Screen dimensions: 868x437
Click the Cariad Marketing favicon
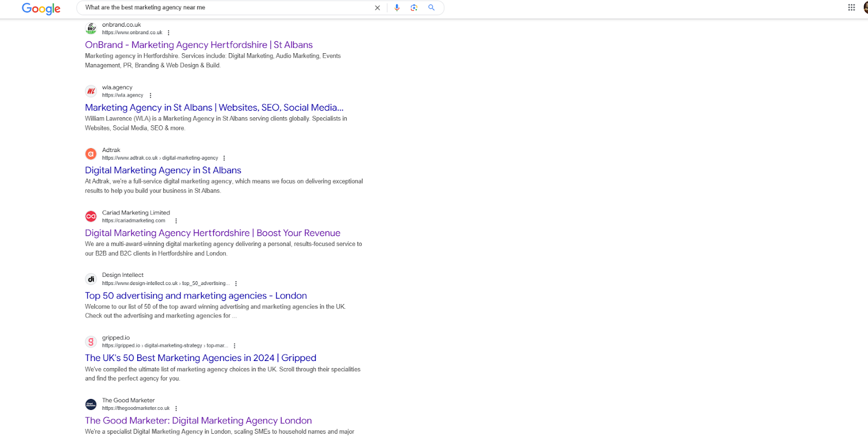pyautogui.click(x=91, y=217)
